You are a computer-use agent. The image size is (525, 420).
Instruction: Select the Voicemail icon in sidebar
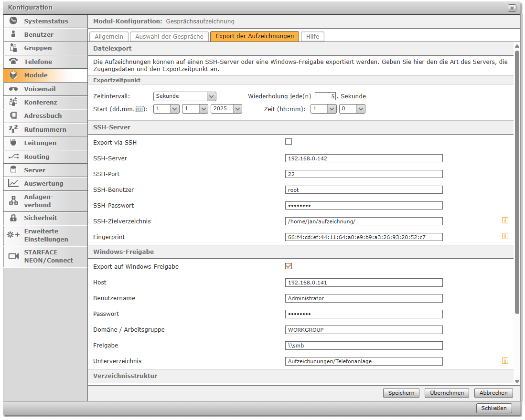(13, 89)
